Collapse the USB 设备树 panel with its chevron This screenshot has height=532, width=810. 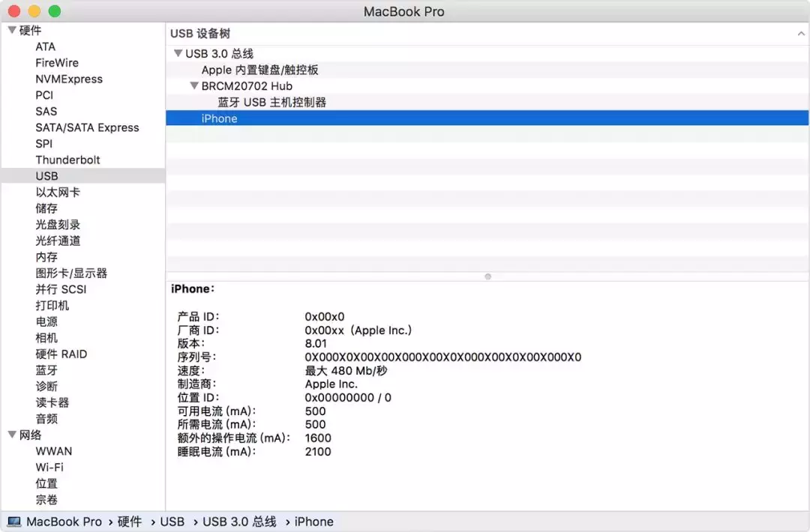click(x=801, y=33)
